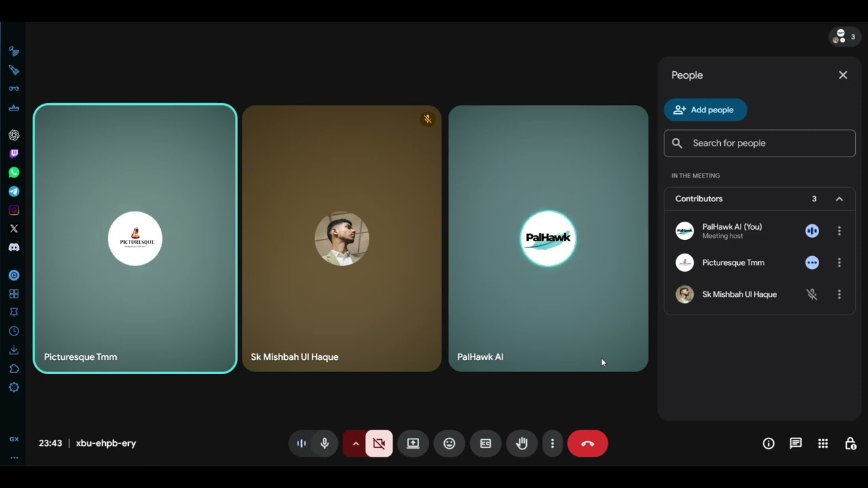This screenshot has width=868, height=488.
Task: Open more actions for PalHawk AI (You)
Action: (839, 231)
